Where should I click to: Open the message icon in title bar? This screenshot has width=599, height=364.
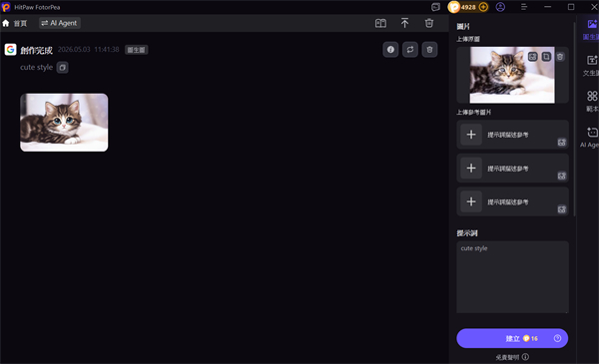tap(435, 7)
